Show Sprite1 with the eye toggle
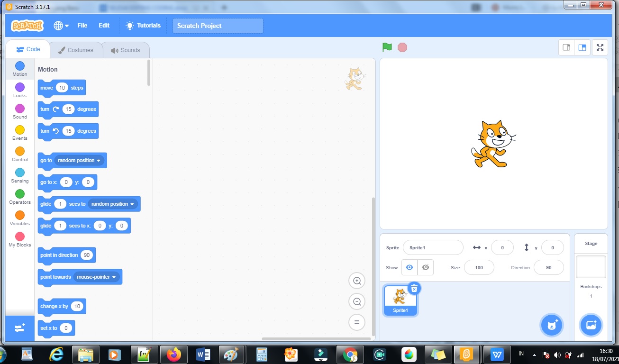Image resolution: width=619 pixels, height=364 pixels. (x=409, y=267)
